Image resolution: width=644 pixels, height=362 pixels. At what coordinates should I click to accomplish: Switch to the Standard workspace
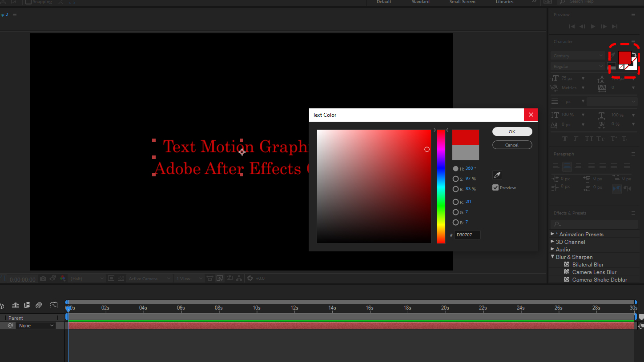[x=420, y=2]
